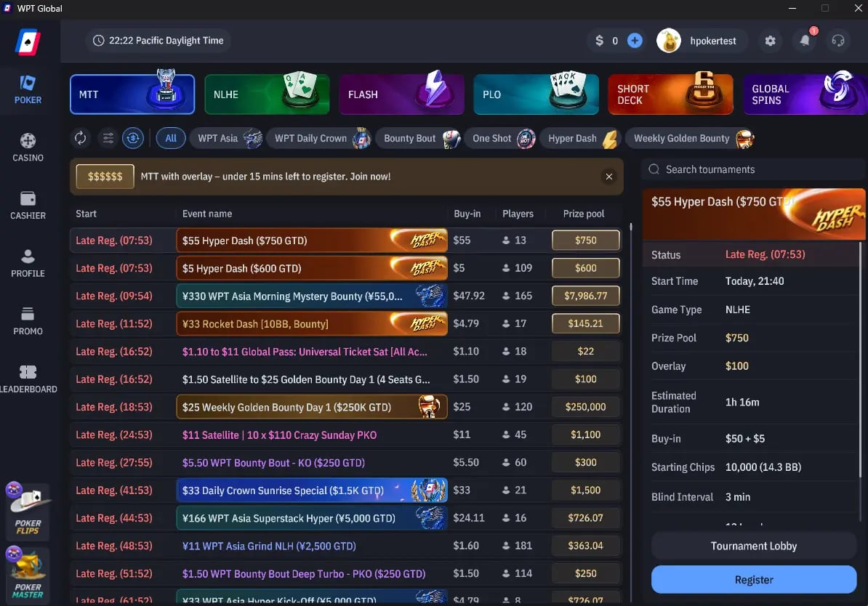The height and width of the screenshot is (606, 868).
Task: Open the Global Spins tab
Action: 805,94
